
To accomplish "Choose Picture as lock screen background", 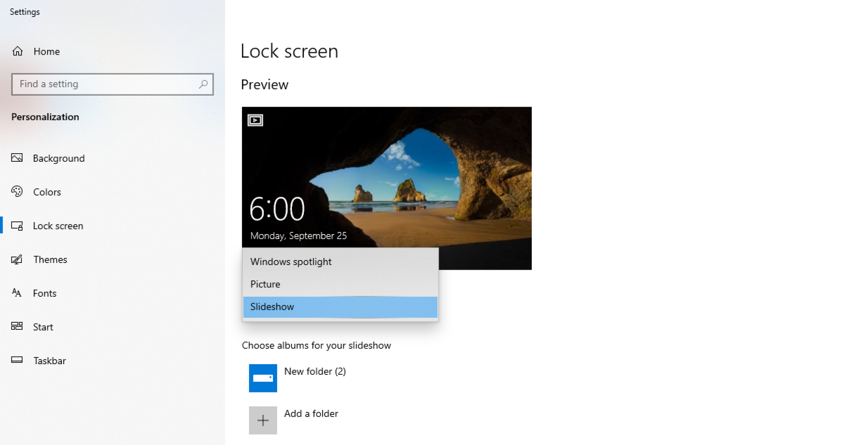I will click(x=265, y=284).
